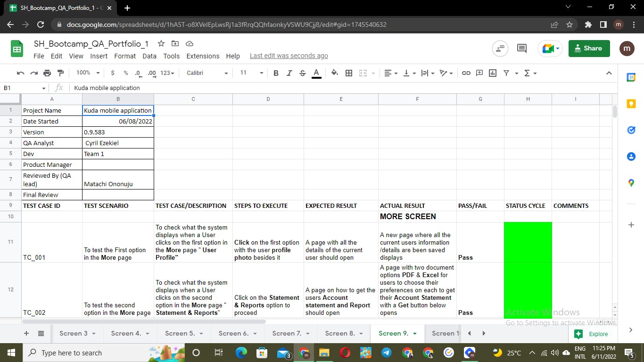Image resolution: width=644 pixels, height=362 pixels.
Task: Open Google Keep in side panel
Action: click(631, 104)
